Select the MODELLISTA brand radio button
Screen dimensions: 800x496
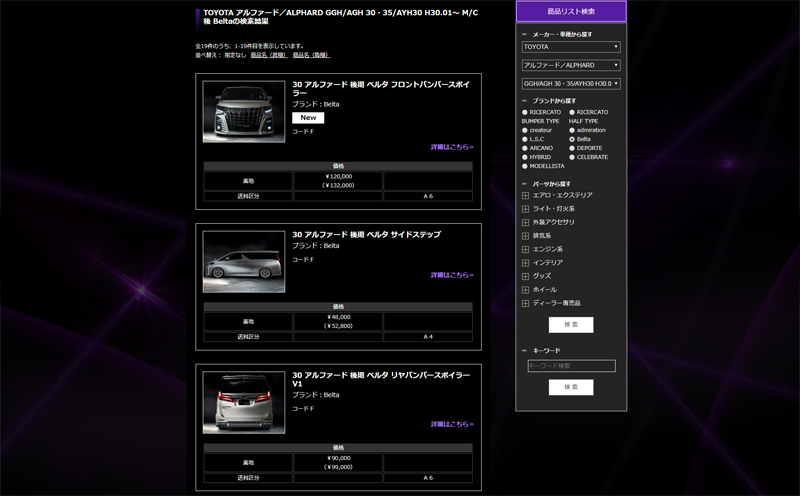[524, 166]
